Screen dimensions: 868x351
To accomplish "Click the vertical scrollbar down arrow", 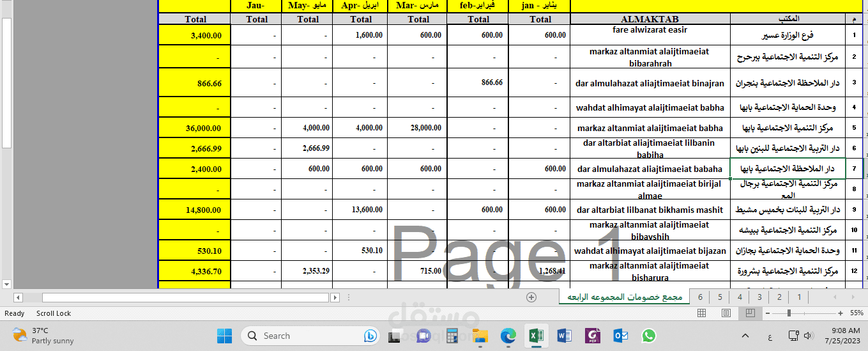I will pos(7,284).
